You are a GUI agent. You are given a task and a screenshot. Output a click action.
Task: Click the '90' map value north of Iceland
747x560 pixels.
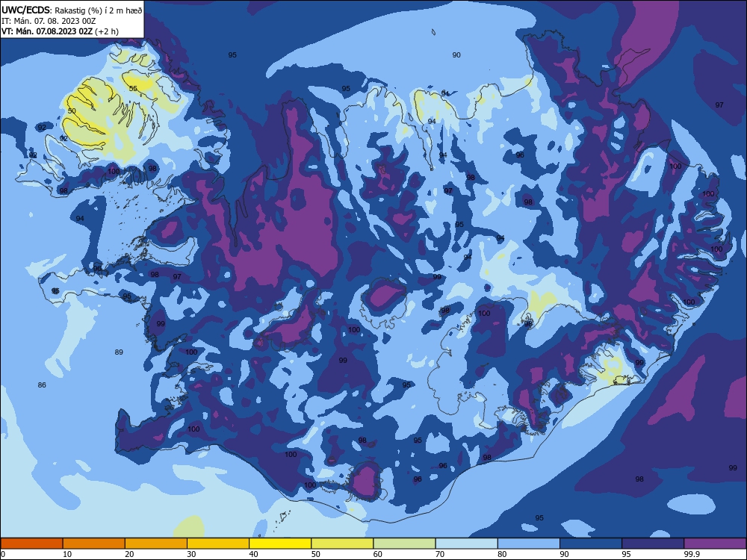pyautogui.click(x=456, y=55)
